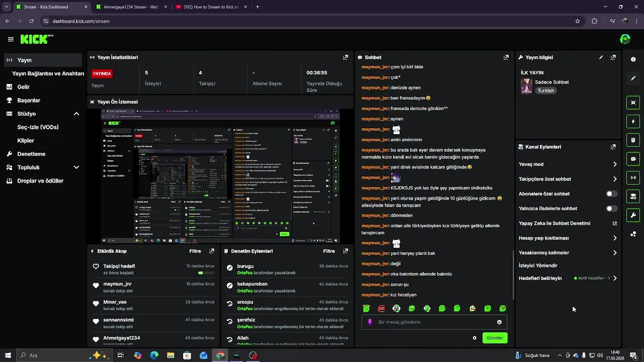Open Droplar ve ödüller in sidebar
Image resolution: width=644 pixels, height=362 pixels.
coord(40,180)
